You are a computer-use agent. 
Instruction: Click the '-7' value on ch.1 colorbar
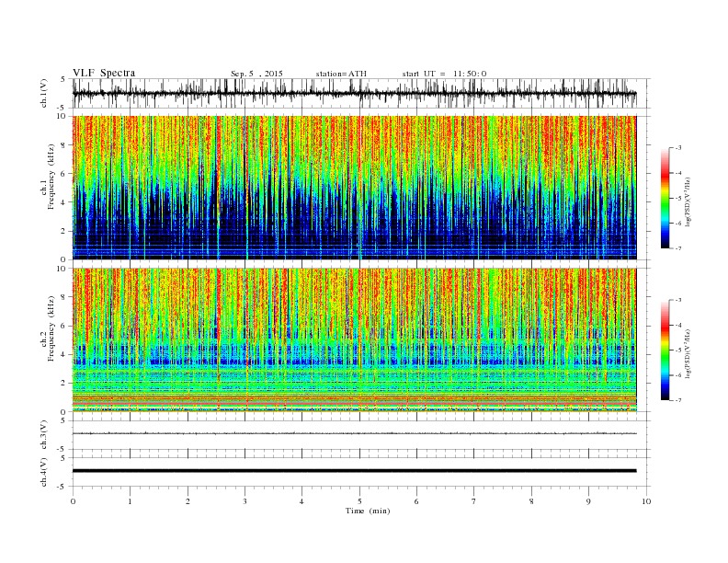point(678,248)
